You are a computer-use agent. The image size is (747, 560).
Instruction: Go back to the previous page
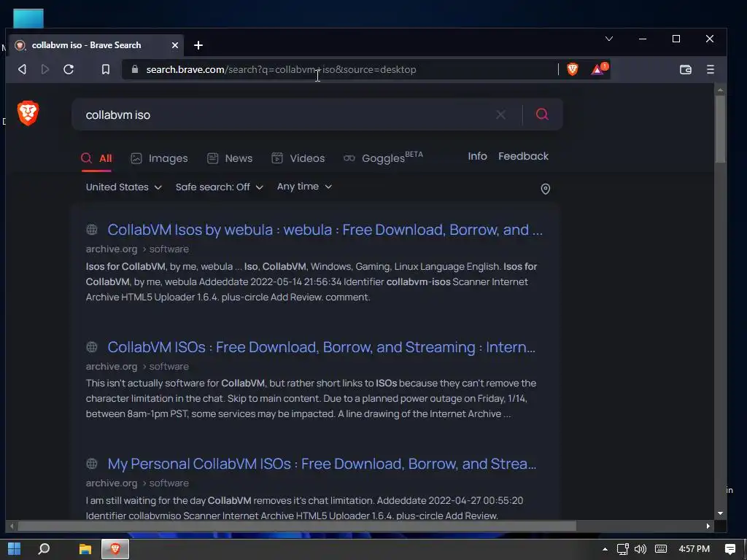[x=22, y=69]
